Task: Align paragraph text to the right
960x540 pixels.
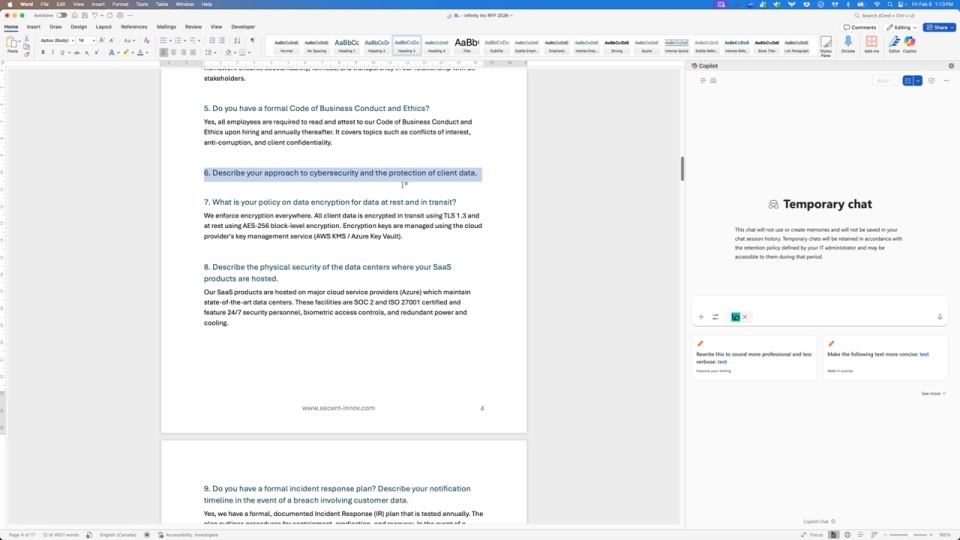Action: point(183,53)
